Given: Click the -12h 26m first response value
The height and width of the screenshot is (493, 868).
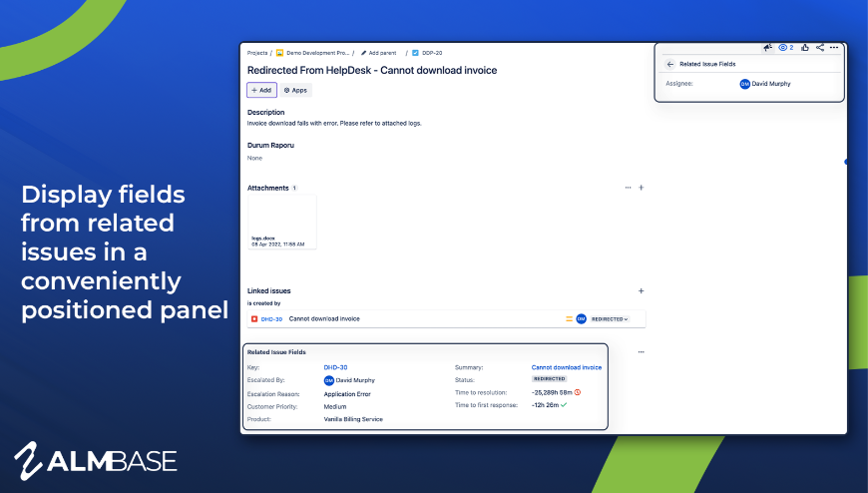Looking at the screenshot, I should point(546,405).
